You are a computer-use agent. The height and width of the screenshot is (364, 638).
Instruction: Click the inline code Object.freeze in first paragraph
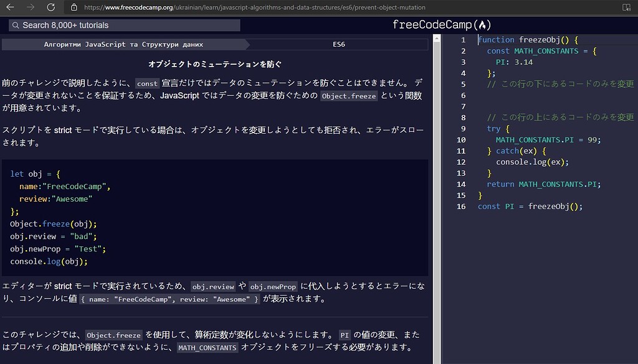(349, 96)
